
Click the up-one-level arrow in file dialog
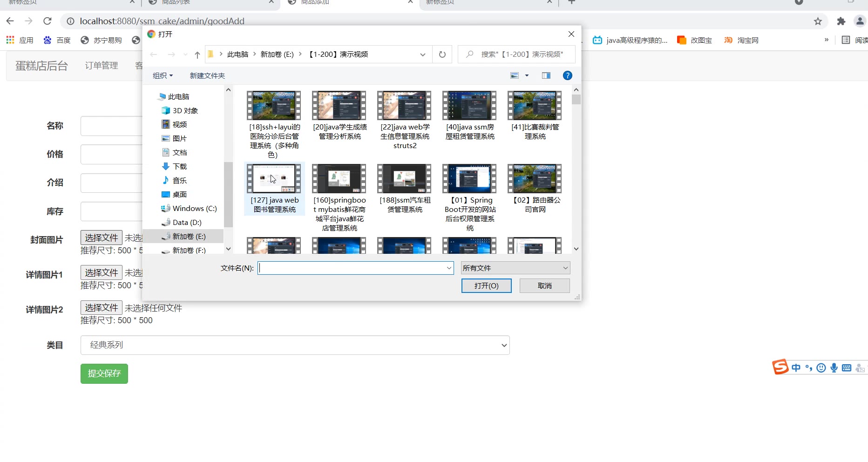point(197,55)
